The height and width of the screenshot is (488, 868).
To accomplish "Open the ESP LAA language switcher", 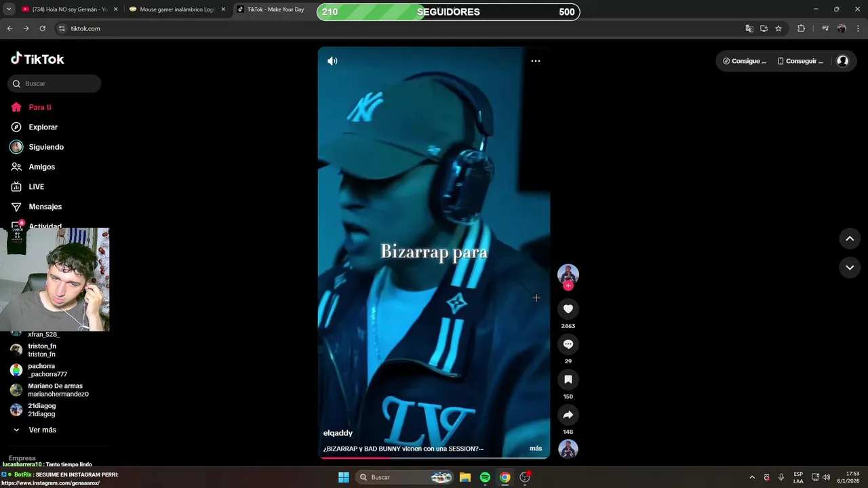I will point(798,477).
